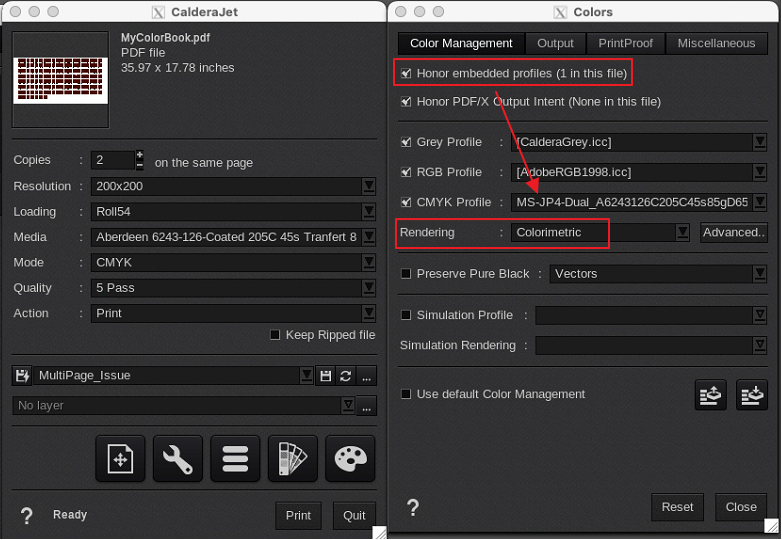This screenshot has width=782, height=540.
Task: Open the stacked-lines list icon
Action: (235, 459)
